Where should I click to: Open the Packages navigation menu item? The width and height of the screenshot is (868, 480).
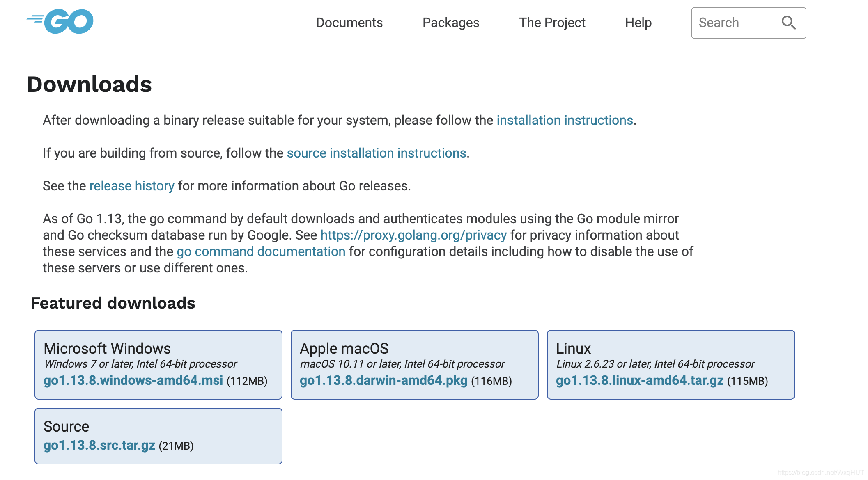point(450,23)
